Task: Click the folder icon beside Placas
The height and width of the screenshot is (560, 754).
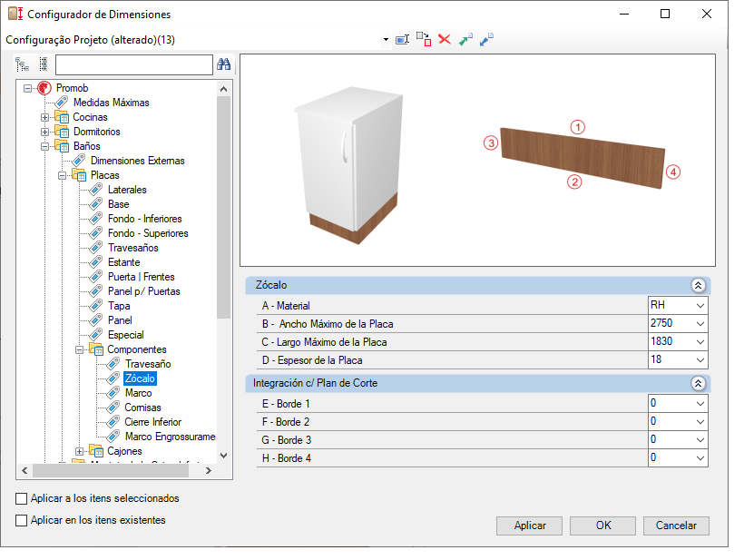Action: (x=79, y=175)
